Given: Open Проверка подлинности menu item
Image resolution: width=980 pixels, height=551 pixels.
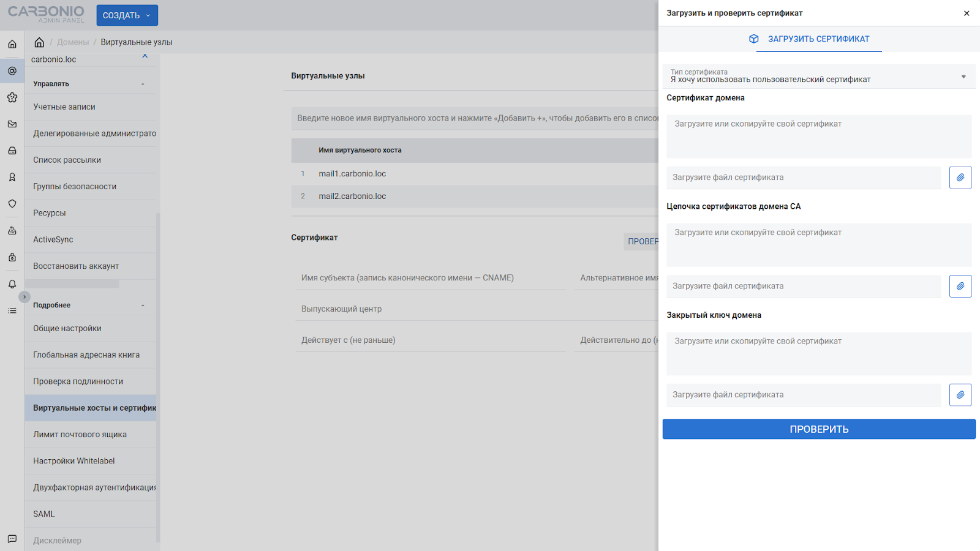Looking at the screenshot, I should tap(91, 381).
